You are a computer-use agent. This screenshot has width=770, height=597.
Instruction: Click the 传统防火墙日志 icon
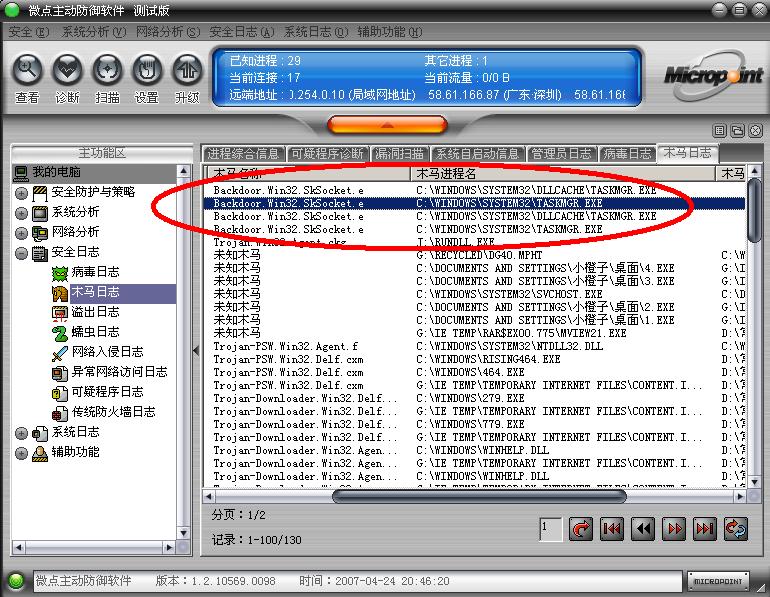pyautogui.click(x=59, y=413)
